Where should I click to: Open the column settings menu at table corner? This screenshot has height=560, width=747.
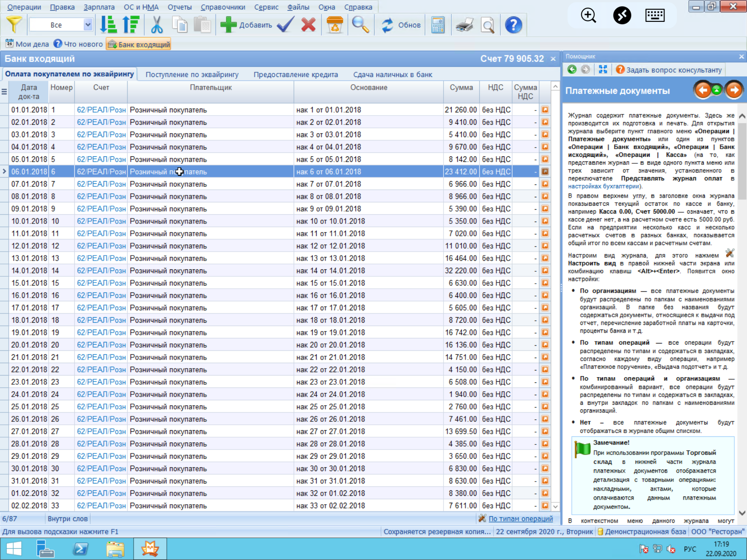[x=4, y=92]
